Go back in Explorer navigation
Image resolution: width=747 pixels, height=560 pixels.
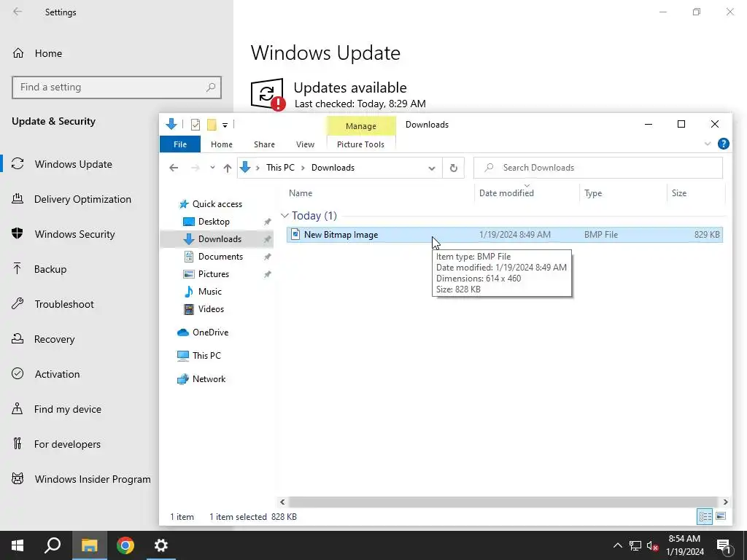[174, 168]
